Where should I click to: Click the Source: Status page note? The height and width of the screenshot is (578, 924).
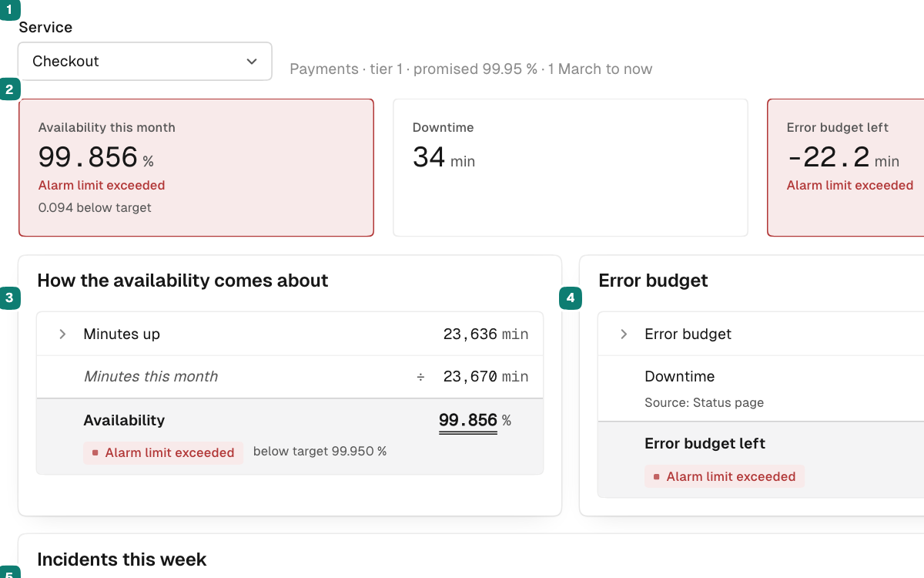click(x=704, y=403)
